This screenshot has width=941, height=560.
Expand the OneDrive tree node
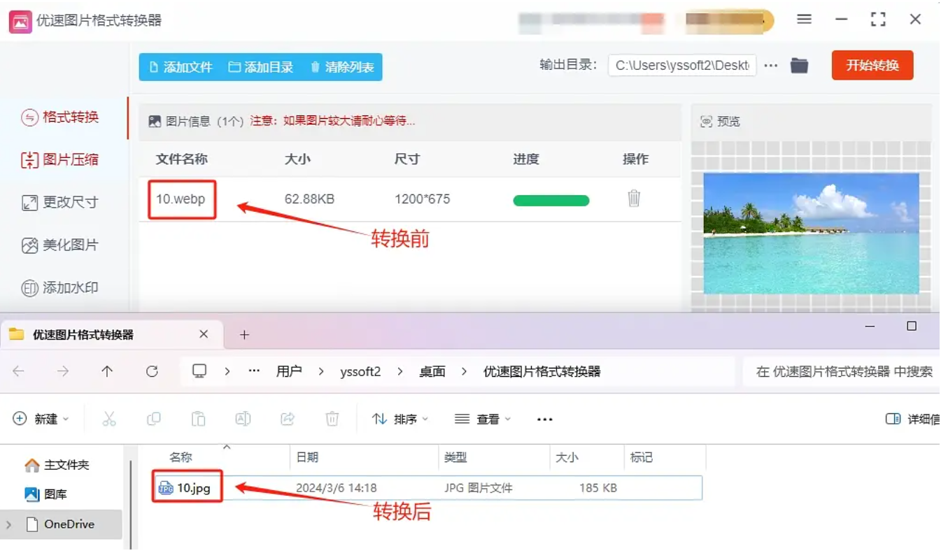coord(9,524)
